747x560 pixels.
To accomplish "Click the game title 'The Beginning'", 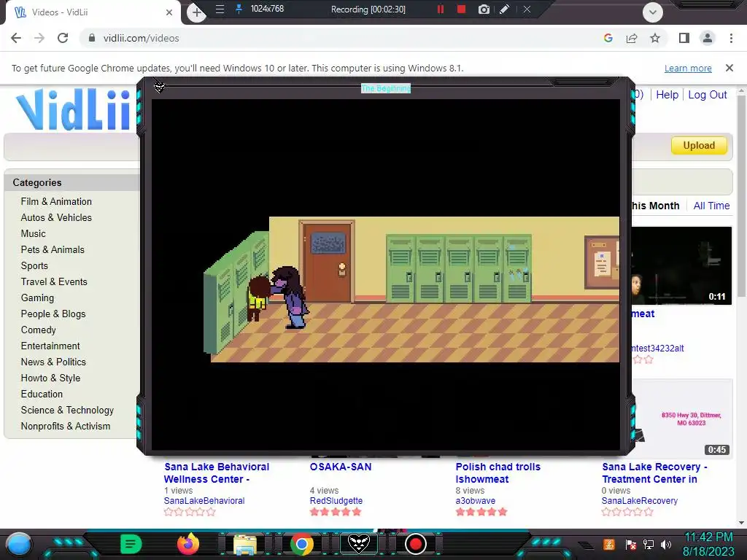I will coord(385,88).
